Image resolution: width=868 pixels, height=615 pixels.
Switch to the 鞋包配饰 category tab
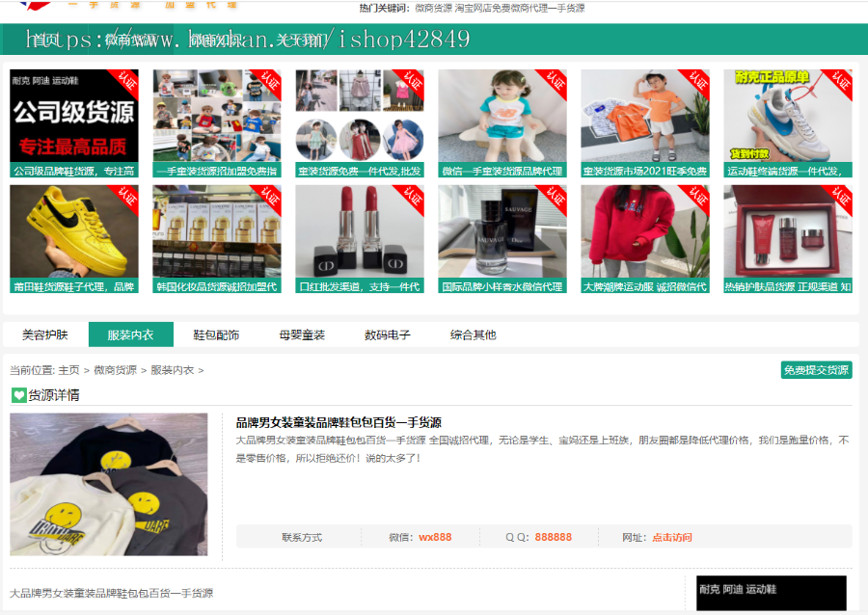(216, 334)
